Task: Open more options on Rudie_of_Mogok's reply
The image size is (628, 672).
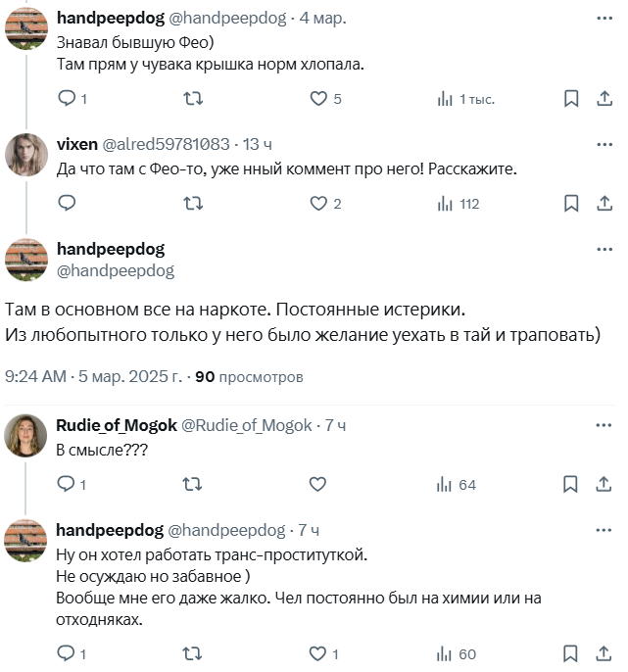Action: pyautogui.click(x=604, y=424)
